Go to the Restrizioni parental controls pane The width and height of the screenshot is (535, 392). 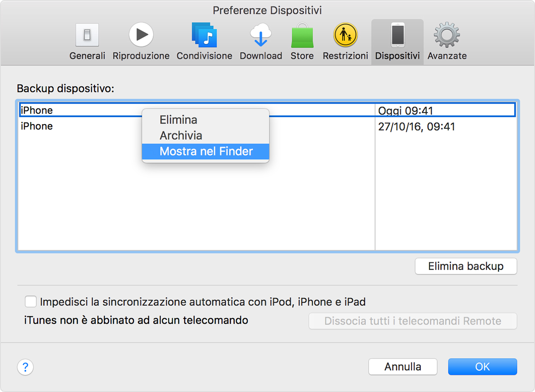click(345, 42)
